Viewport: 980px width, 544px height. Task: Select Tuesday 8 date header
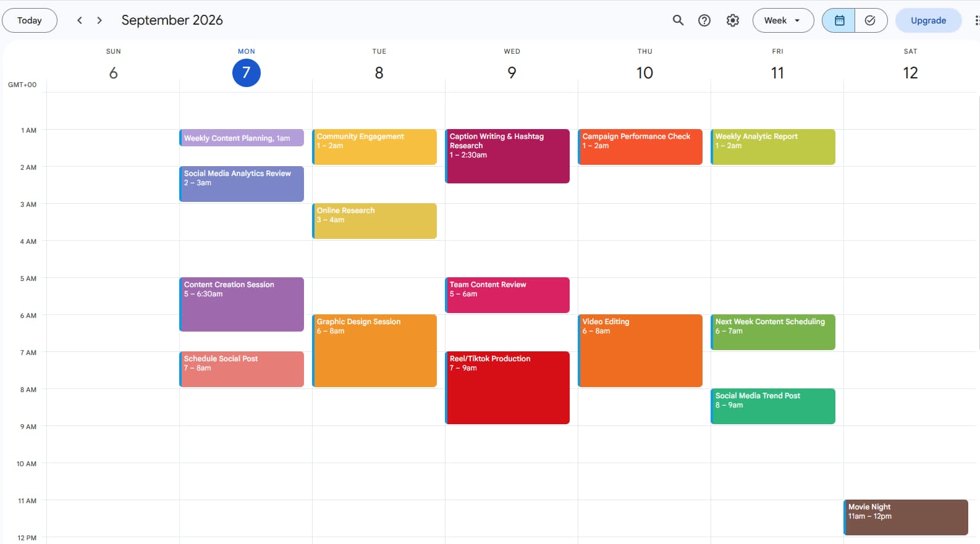(x=379, y=73)
